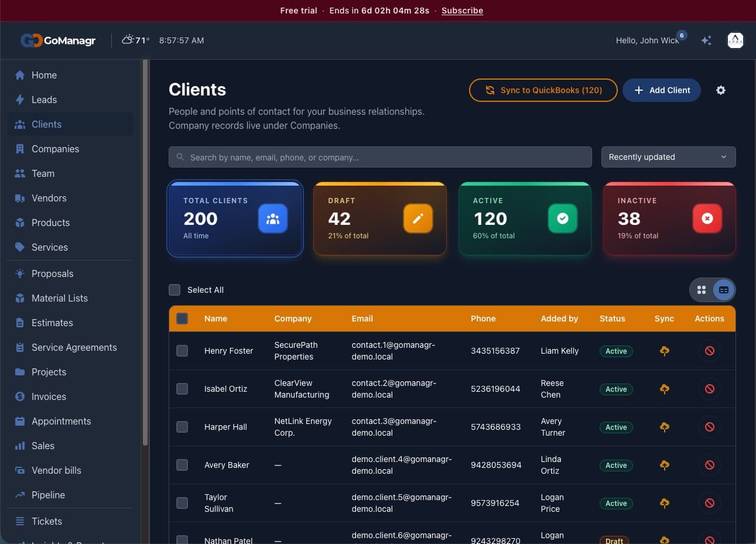The image size is (756, 544).
Task: Check the Harper Hall row checkbox
Action: 182,427
